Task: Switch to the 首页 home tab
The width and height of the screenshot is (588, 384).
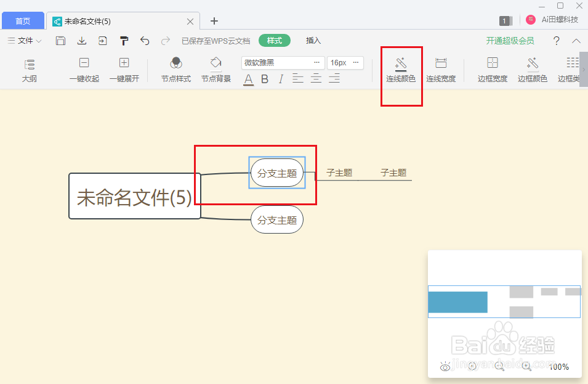Action: pyautogui.click(x=23, y=20)
